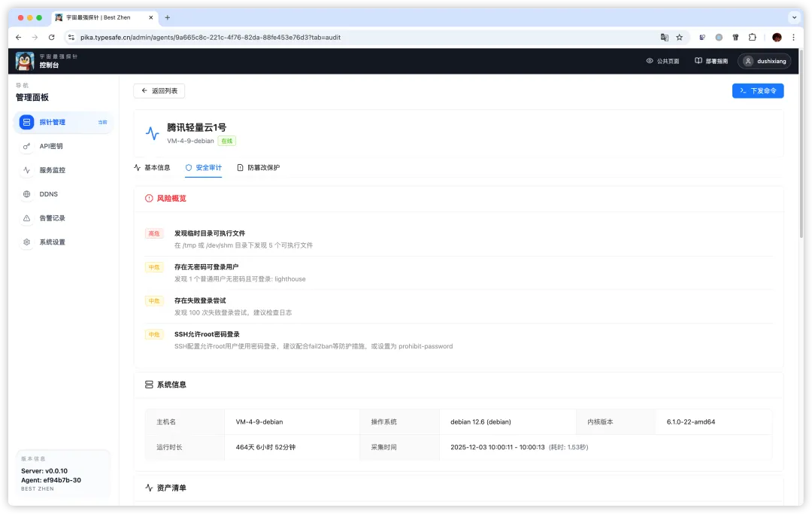Click the 风险概览 alert icon
Image resolution: width=812 pixels, height=514 pixels.
point(149,199)
